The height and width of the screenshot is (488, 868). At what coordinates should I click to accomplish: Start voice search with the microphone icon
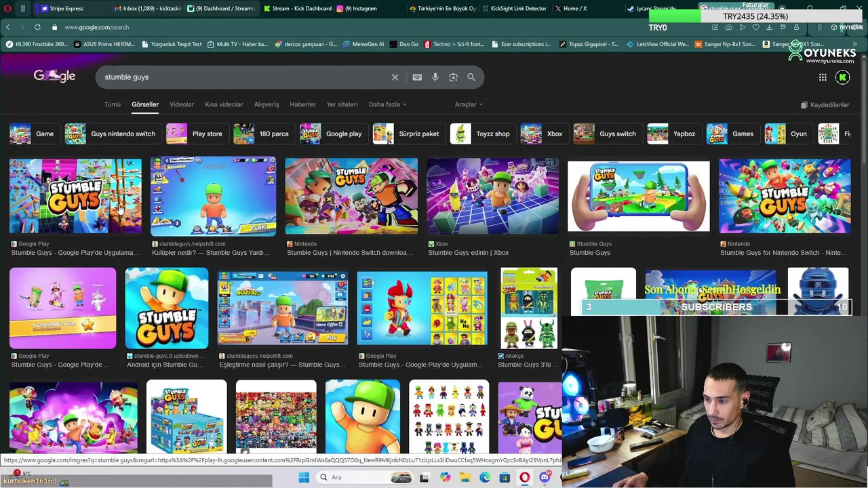point(435,77)
